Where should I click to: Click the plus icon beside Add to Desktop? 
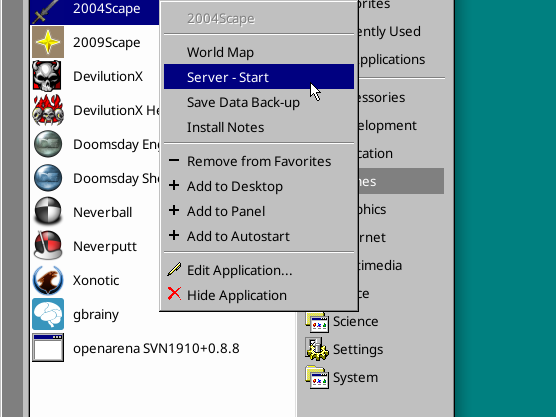174,185
